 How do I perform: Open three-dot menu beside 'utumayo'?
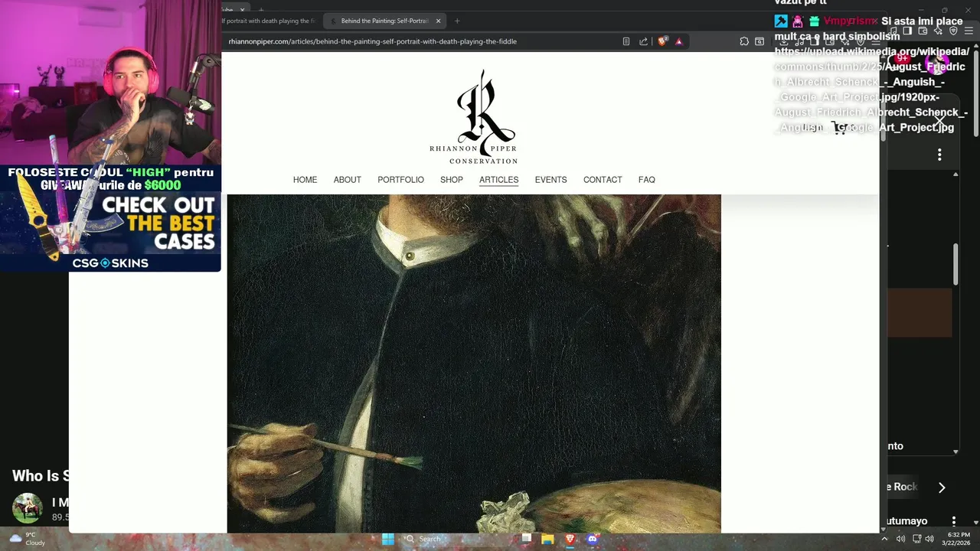tap(953, 521)
